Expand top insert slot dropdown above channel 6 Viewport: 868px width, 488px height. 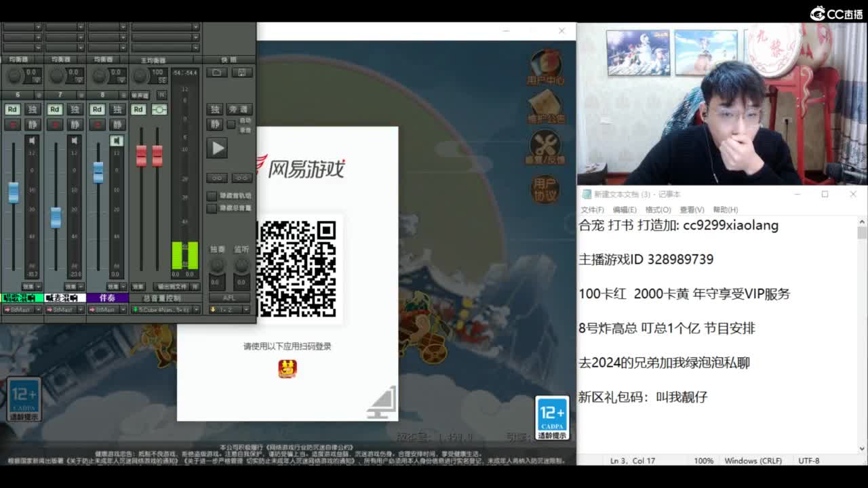(38, 27)
